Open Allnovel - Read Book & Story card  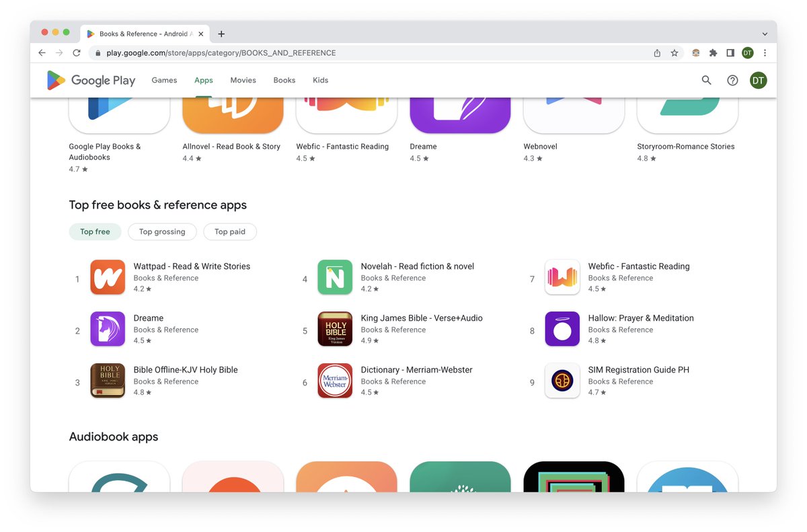[x=233, y=131]
